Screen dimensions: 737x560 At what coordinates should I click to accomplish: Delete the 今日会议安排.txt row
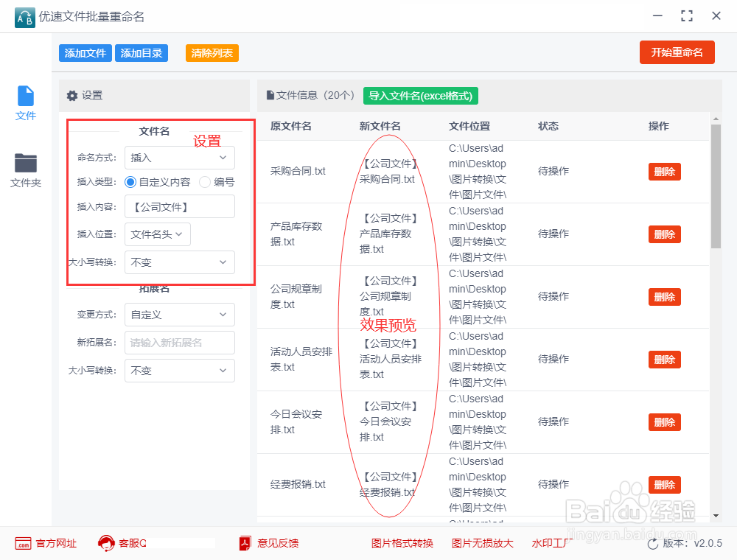664,422
